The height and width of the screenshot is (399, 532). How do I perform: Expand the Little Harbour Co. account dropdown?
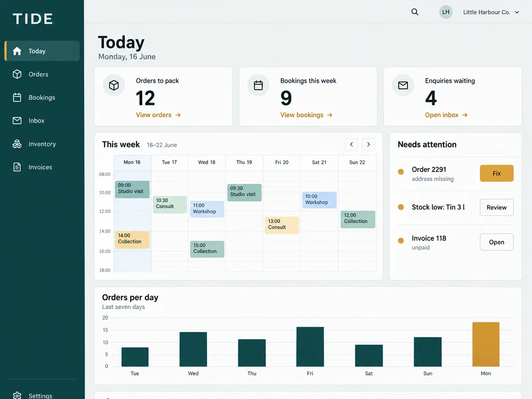point(491,12)
